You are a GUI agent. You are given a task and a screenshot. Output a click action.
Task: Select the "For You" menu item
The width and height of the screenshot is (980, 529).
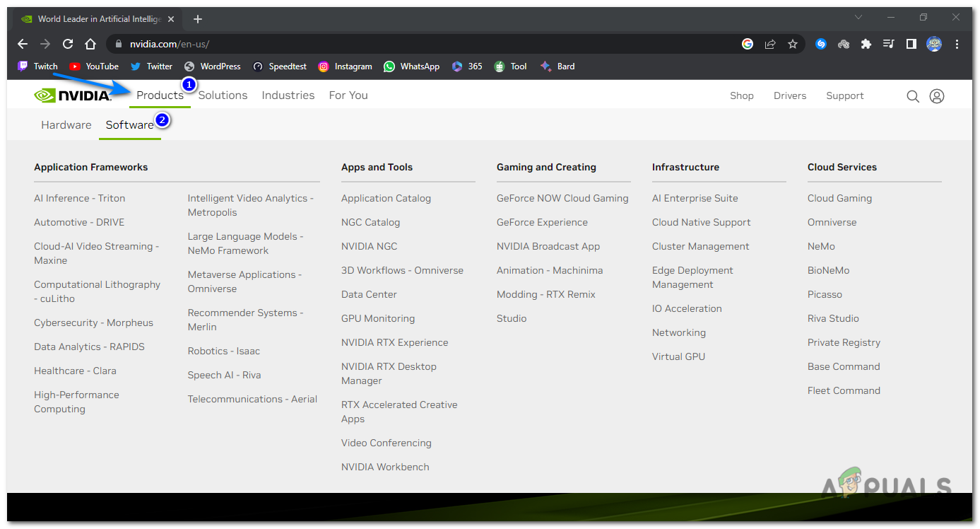[x=348, y=95]
